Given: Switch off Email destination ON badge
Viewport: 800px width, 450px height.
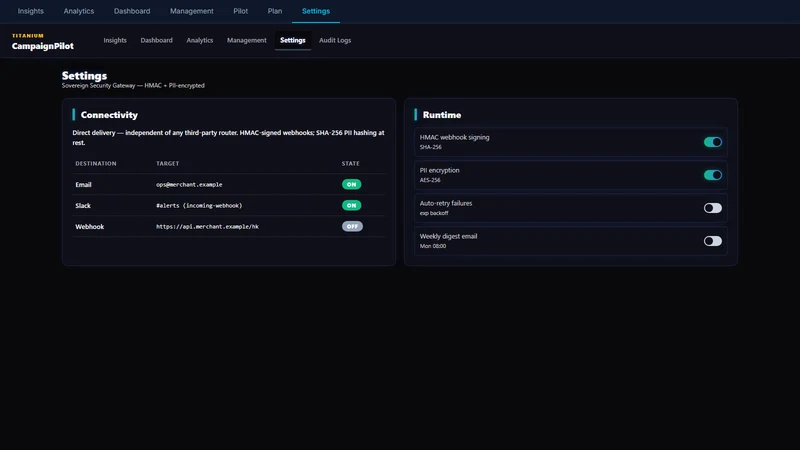Looking at the screenshot, I should click(352, 184).
